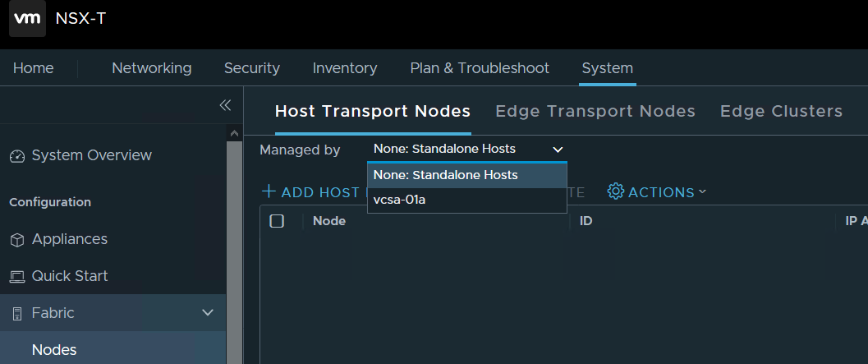Image resolution: width=868 pixels, height=364 pixels.
Task: Click the VMware vm logo icon
Action: pyautogui.click(x=27, y=18)
